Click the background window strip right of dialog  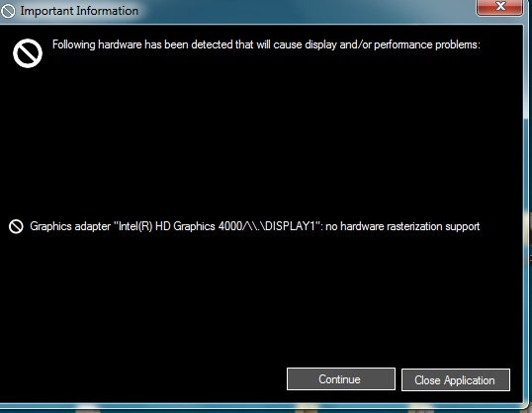pos(530,204)
